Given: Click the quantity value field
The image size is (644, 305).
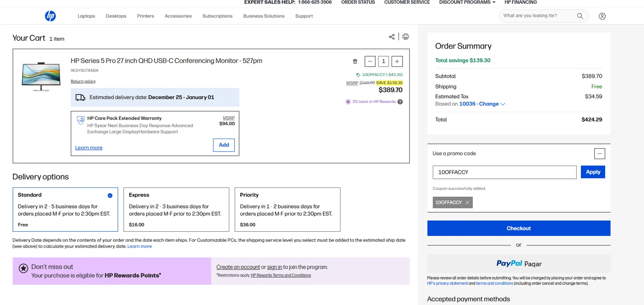Looking at the screenshot, I should 383,61.
